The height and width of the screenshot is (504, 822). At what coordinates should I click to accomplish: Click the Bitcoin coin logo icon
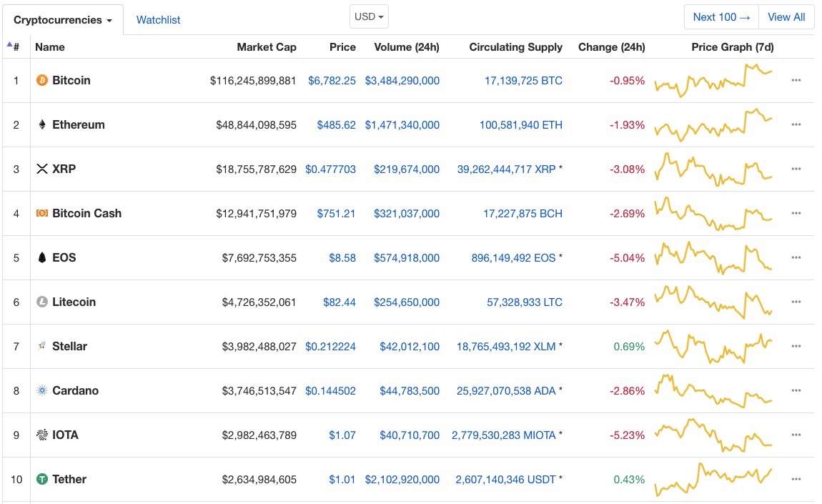tap(42, 80)
